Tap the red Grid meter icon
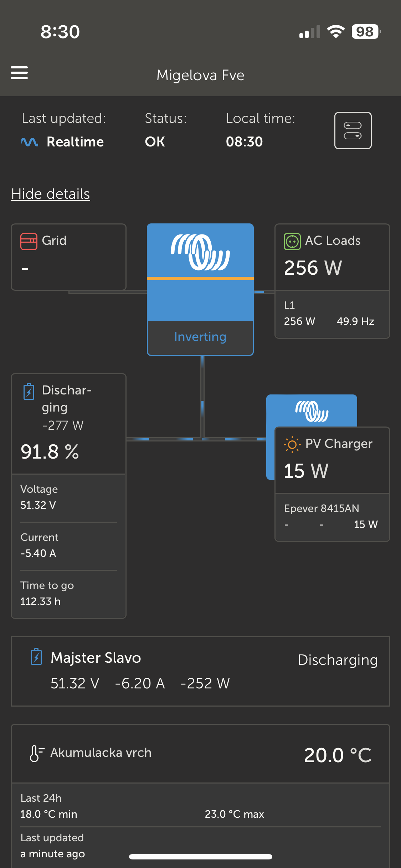 29,241
